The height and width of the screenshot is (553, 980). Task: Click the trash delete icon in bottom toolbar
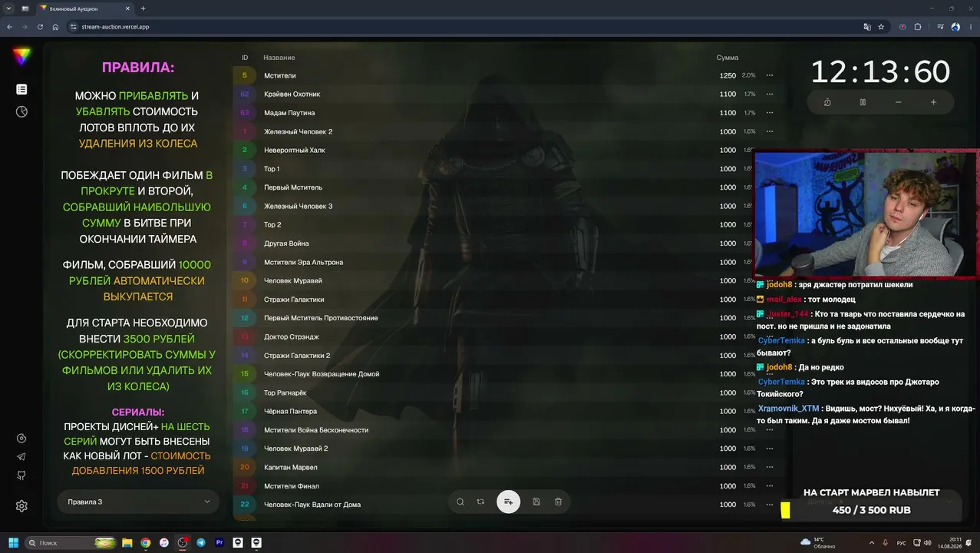click(x=558, y=502)
